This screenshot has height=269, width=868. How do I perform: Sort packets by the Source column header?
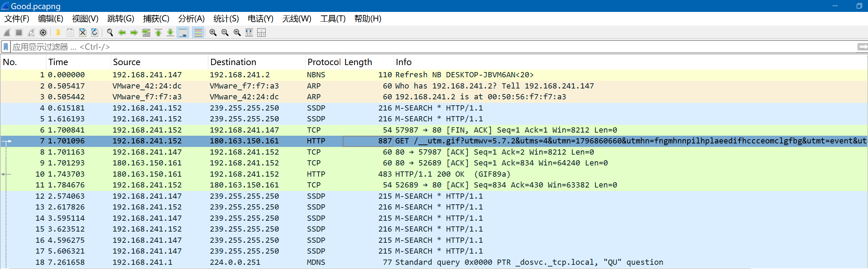pyautogui.click(x=127, y=62)
